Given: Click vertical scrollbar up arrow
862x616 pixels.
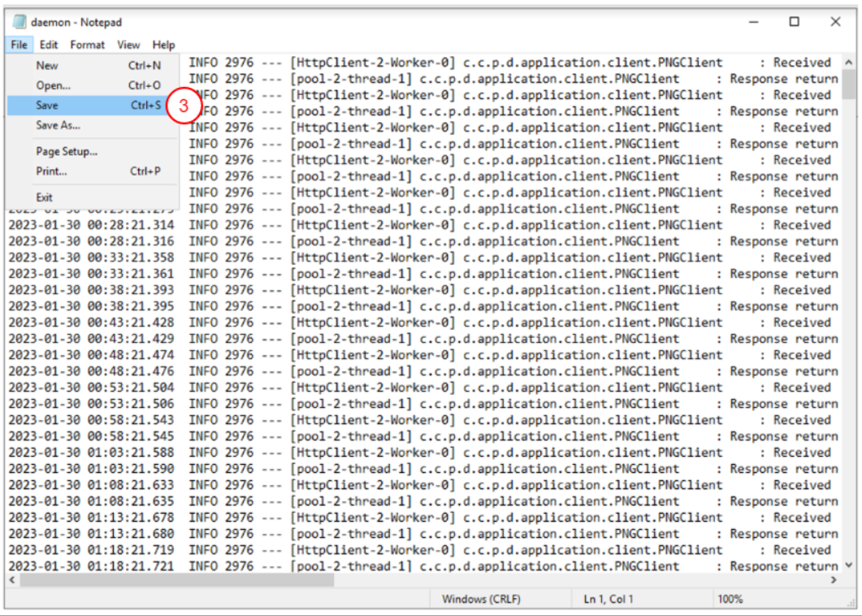Looking at the screenshot, I should [x=848, y=62].
